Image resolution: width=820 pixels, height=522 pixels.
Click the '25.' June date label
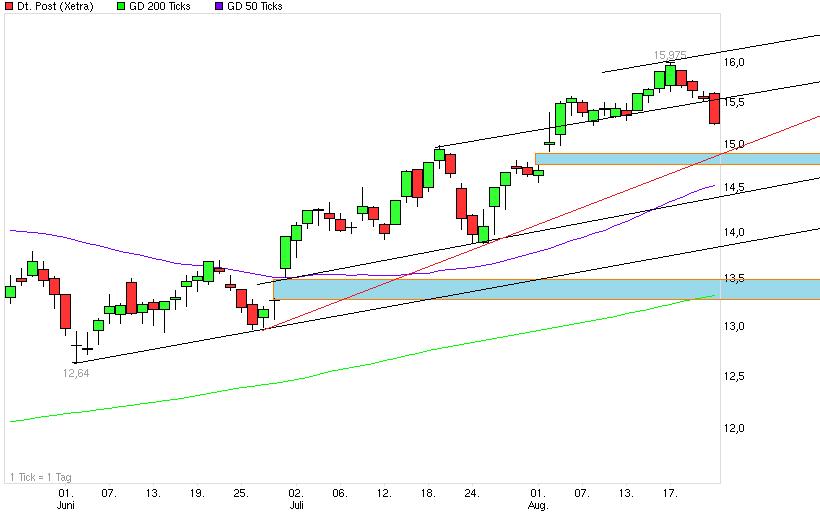pyautogui.click(x=241, y=493)
